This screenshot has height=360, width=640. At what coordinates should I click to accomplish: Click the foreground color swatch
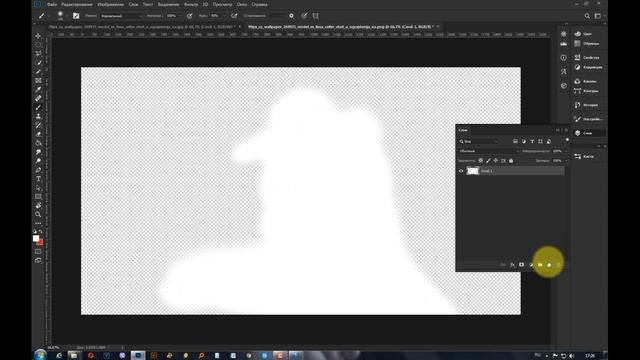click(x=36, y=238)
